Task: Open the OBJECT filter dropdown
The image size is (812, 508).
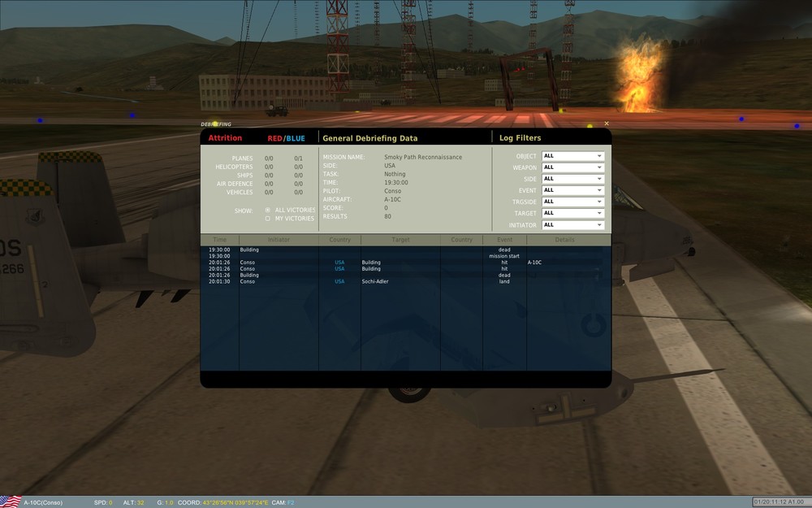Action: coord(572,155)
